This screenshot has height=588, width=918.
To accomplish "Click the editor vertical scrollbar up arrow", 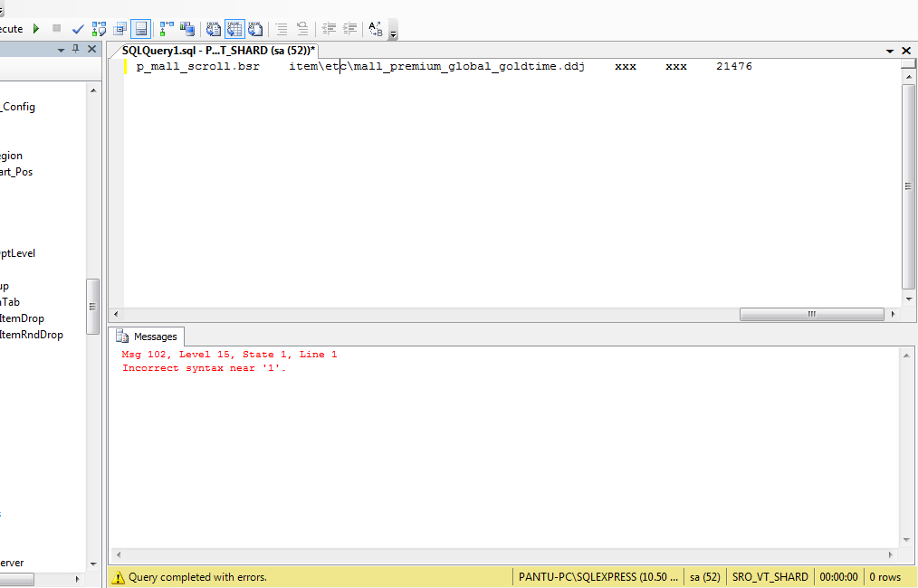I will coord(909,76).
